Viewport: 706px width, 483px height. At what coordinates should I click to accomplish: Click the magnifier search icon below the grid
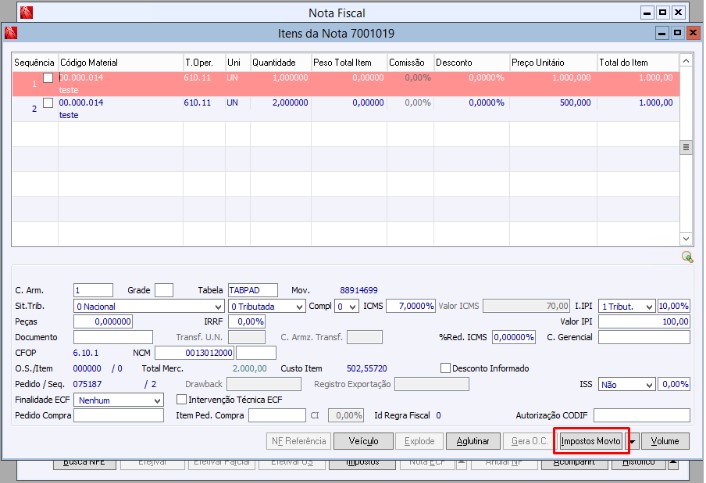click(687, 257)
